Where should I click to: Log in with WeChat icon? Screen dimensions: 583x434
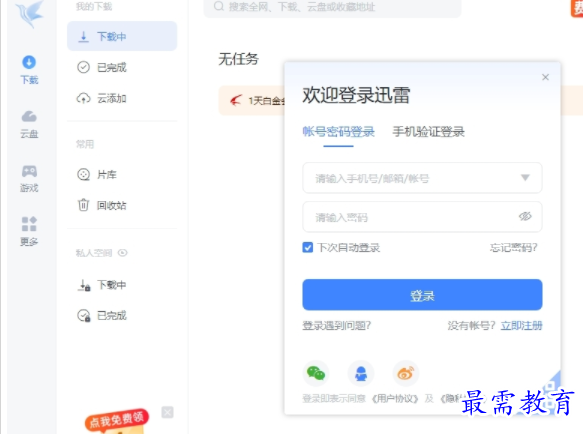pos(316,373)
